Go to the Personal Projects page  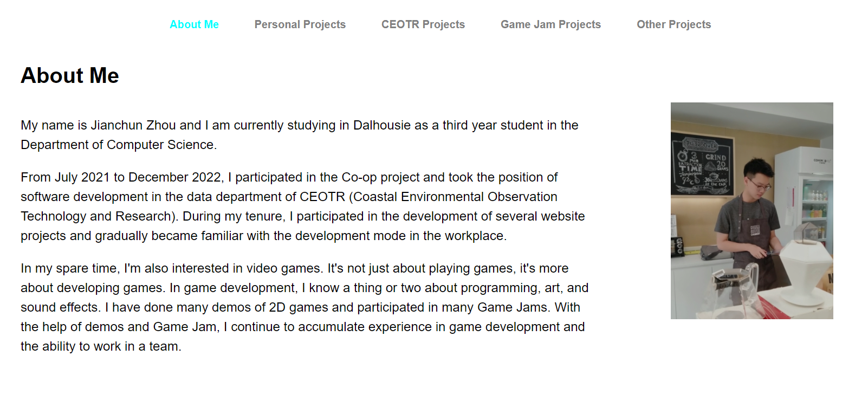[300, 24]
